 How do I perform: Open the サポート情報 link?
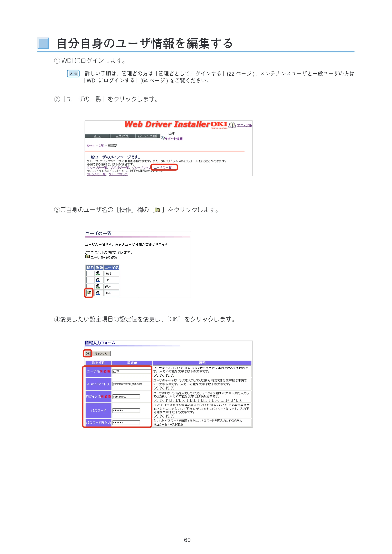(174, 139)
